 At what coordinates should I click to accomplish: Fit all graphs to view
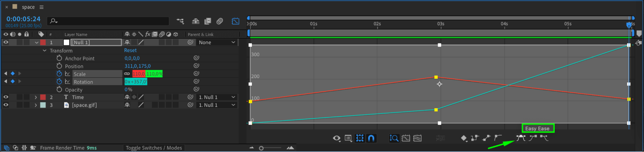(x=417, y=138)
